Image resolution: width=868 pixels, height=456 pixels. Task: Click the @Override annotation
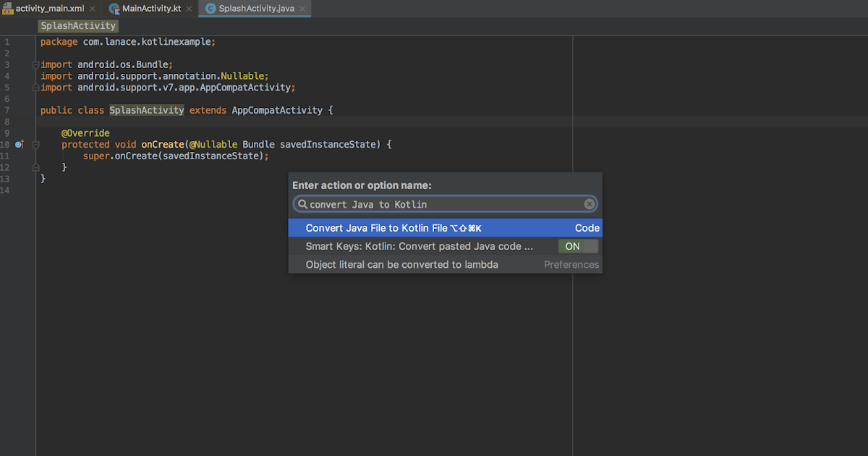[x=85, y=133]
